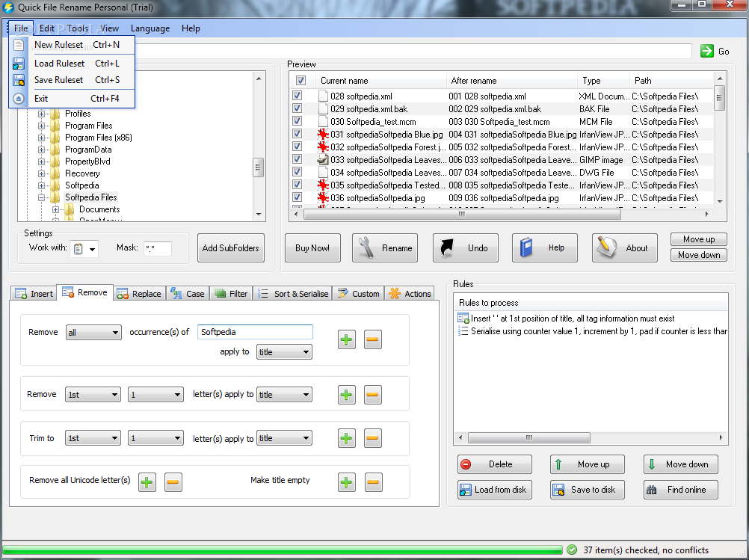Click the Softpedia Files folder icon

pos(56,197)
